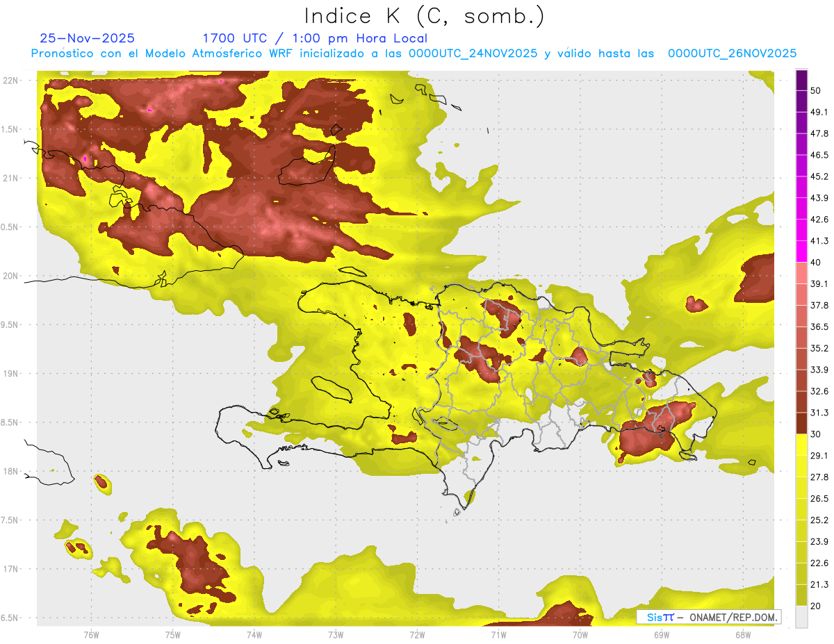The height and width of the screenshot is (644, 834).
Task: Click the '45.2' value on the color scale
Action: [819, 176]
